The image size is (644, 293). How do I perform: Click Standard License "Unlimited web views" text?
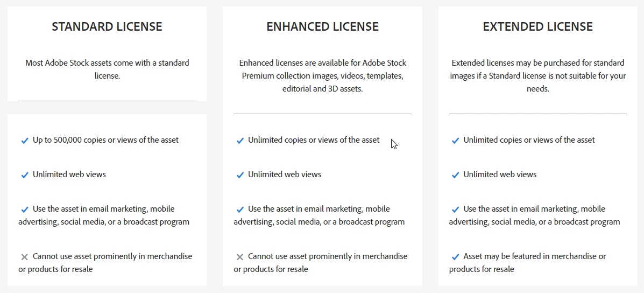point(69,175)
